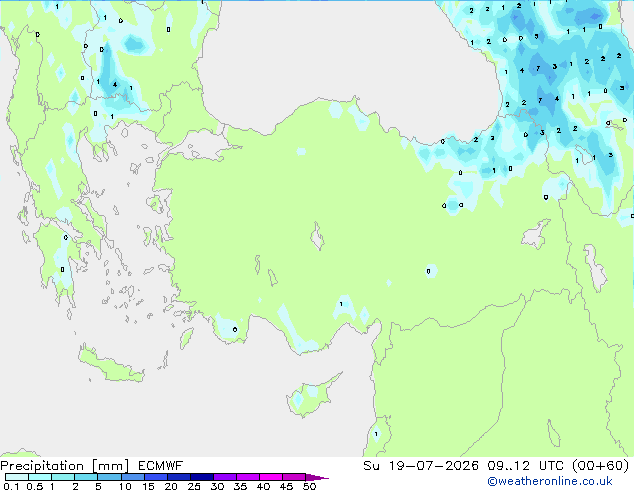This screenshot has width=634, height=490.
Task: Click the legend arrow tip beyond 50
Action: [317, 477]
